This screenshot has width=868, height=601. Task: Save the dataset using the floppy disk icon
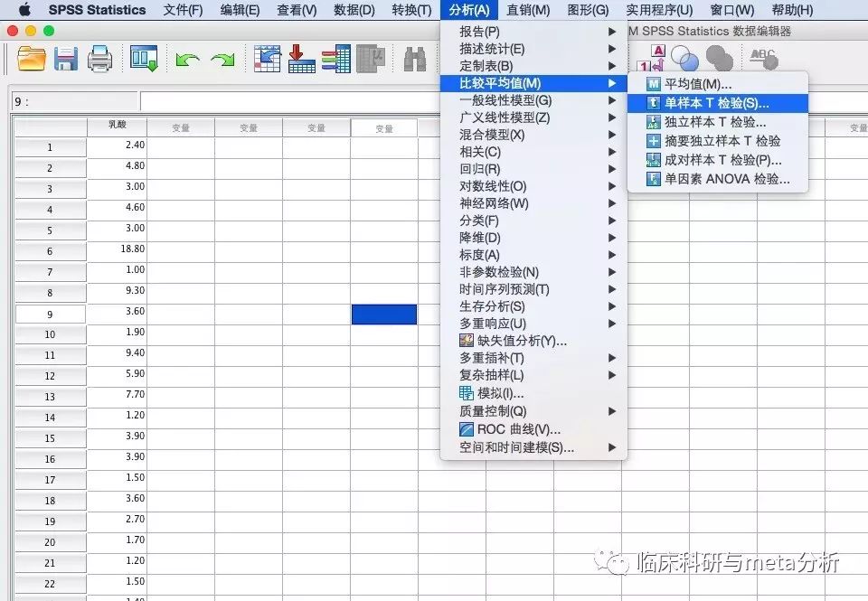pos(66,59)
